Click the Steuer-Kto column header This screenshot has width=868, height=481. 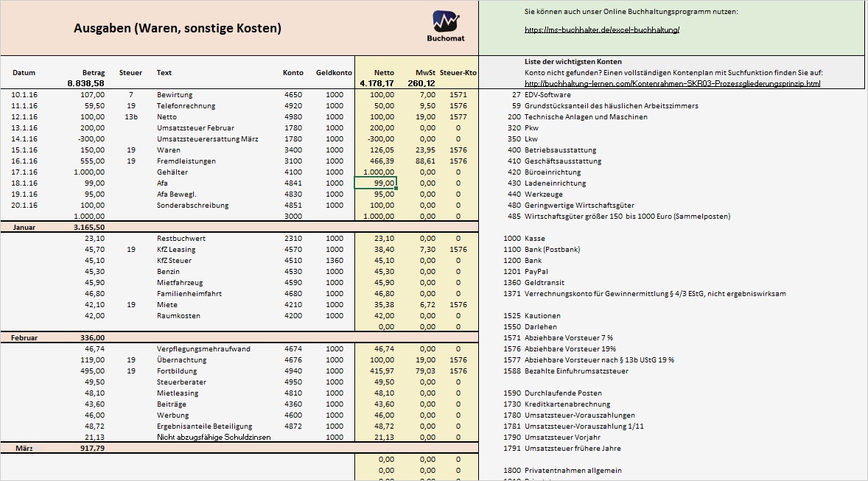click(458, 72)
